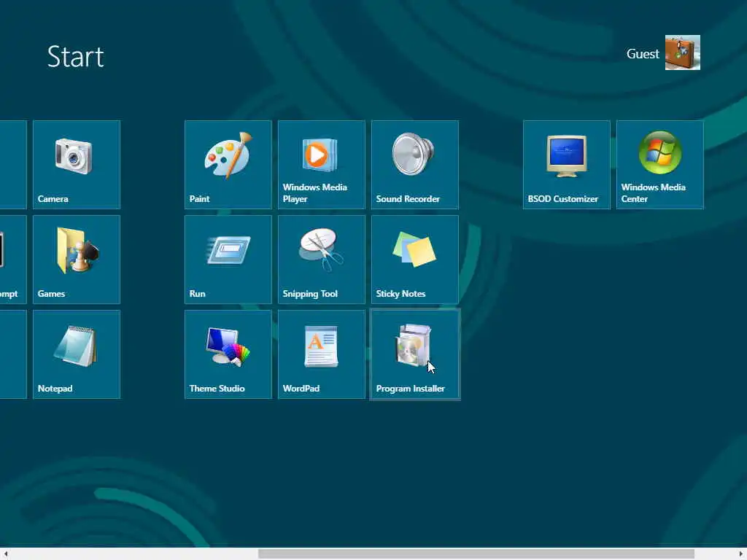Click the 'Start' heading text
Image resolution: width=747 pixels, height=560 pixels.
coord(75,57)
